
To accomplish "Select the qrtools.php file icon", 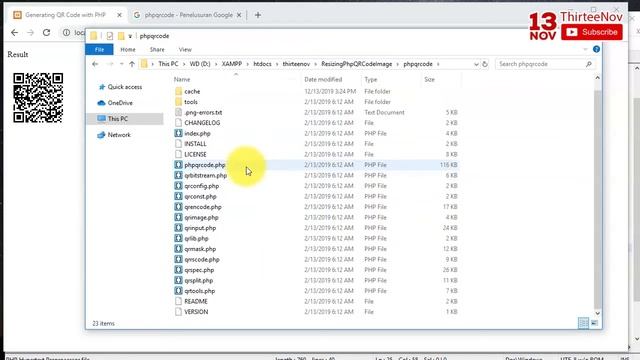I will coord(178,291).
